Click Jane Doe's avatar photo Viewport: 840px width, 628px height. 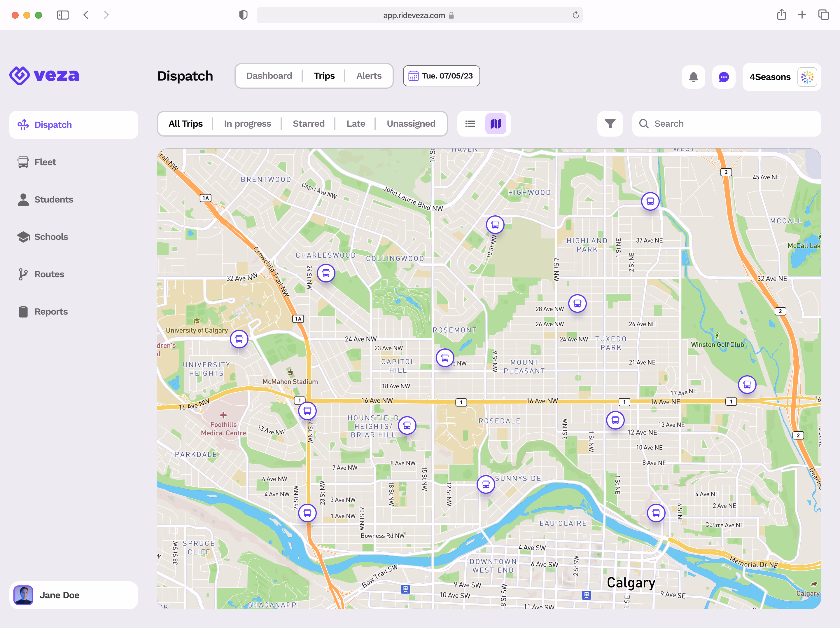(x=23, y=595)
